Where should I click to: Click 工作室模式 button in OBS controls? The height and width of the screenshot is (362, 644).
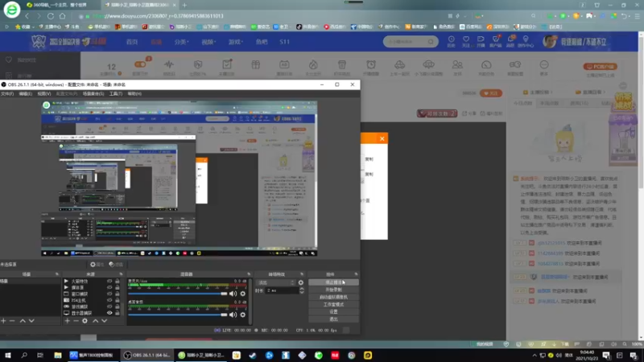[333, 305]
